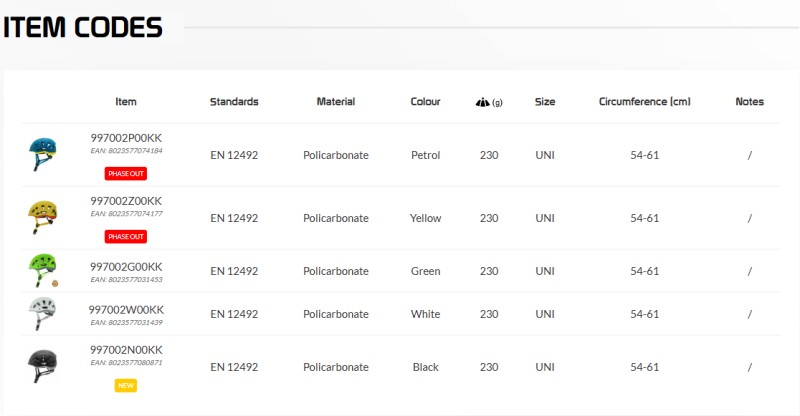Click the black helmet thumbnail
800x416 pixels.
pyautogui.click(x=43, y=366)
